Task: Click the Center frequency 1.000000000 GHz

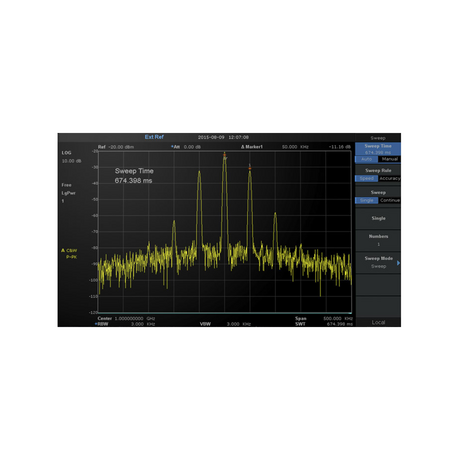Action: click(x=126, y=319)
